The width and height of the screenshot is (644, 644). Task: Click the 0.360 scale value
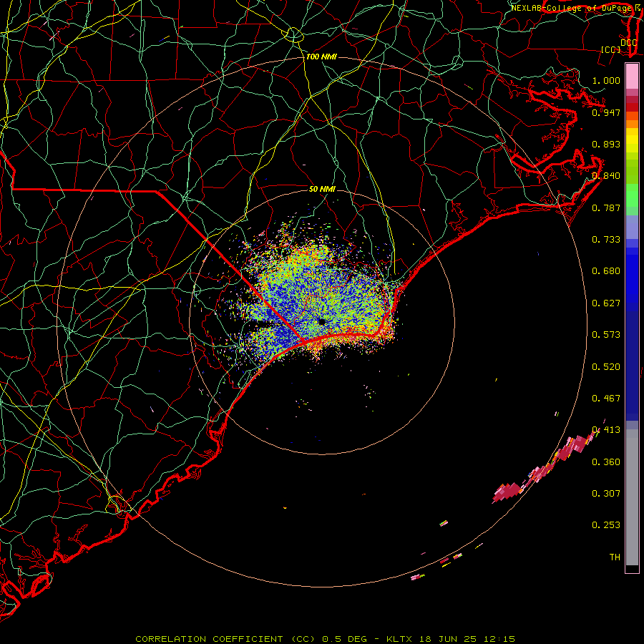tap(606, 462)
